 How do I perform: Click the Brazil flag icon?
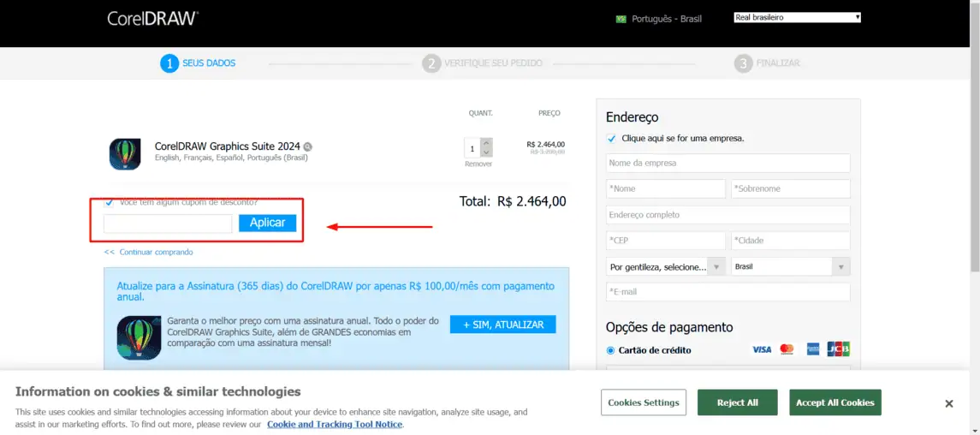tap(621, 20)
